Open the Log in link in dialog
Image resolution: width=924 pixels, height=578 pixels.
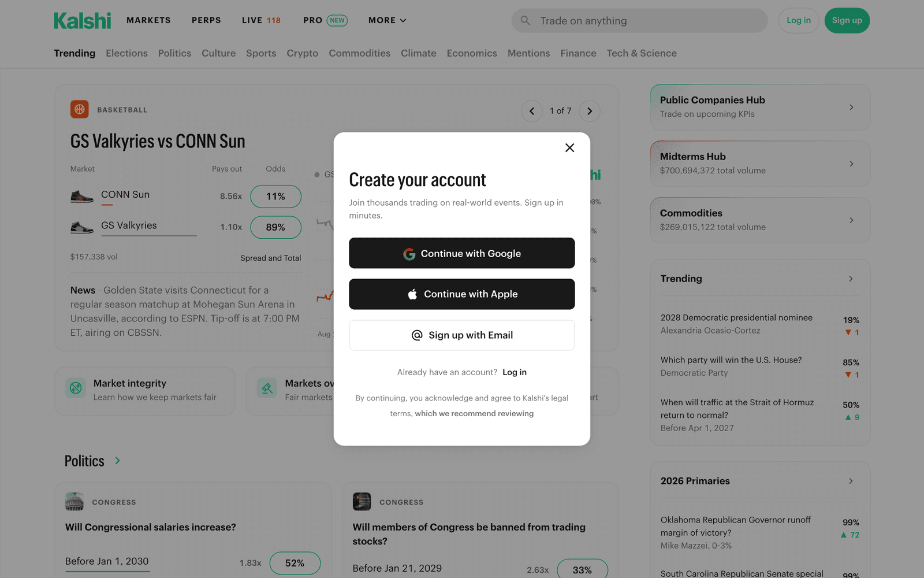pyautogui.click(x=515, y=372)
